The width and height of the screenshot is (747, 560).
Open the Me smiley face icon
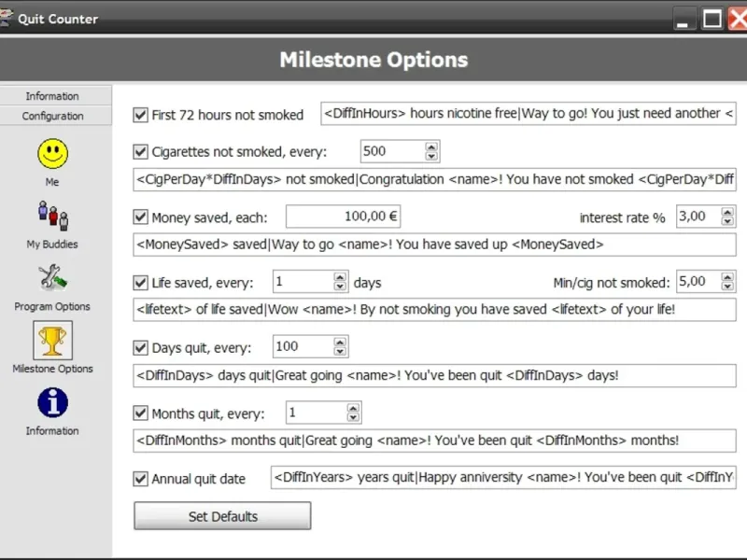click(53, 154)
